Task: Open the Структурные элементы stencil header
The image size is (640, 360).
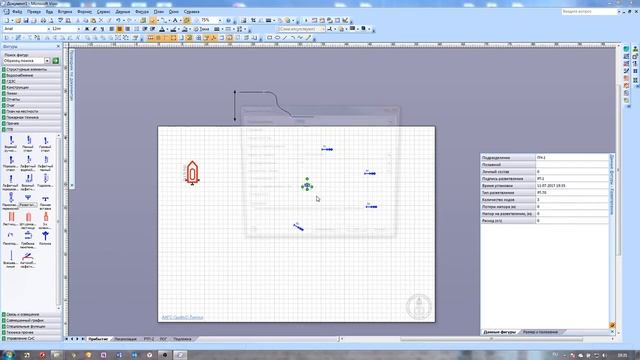Action: click(31, 69)
